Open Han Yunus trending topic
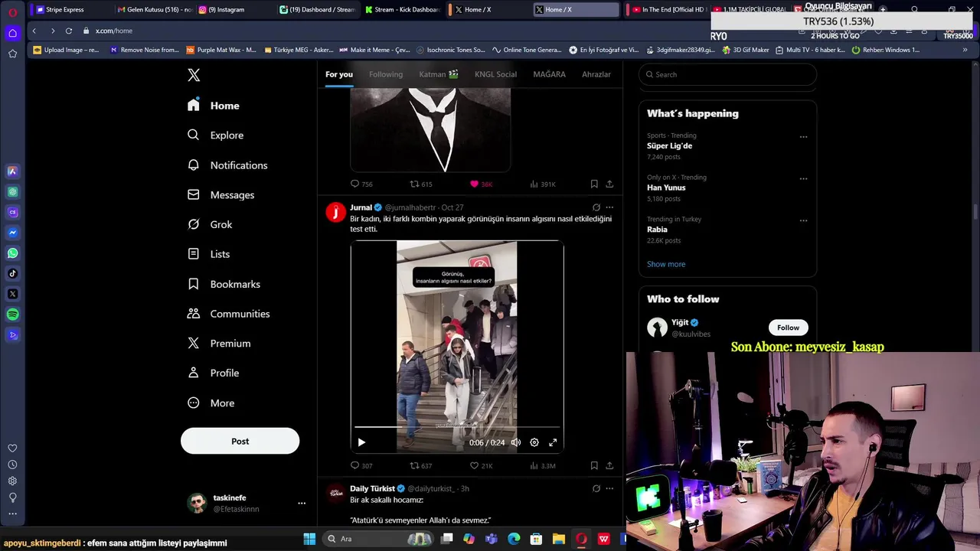 click(x=666, y=187)
